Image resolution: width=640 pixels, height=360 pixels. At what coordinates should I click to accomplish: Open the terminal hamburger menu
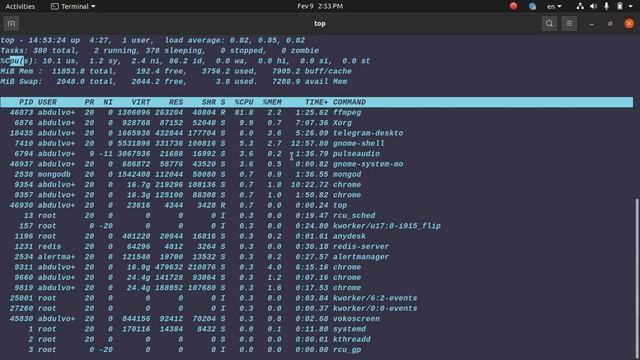tap(569, 24)
